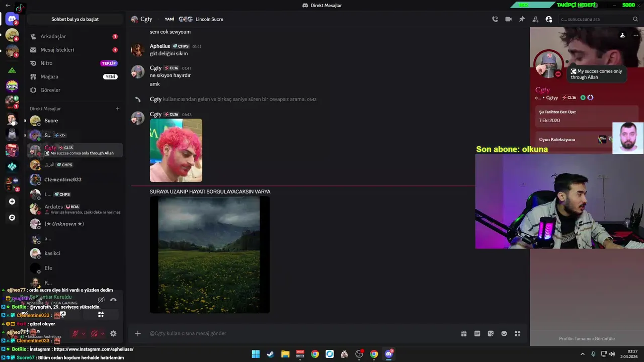This screenshot has height=362, width=644.
Task: Click 'Profilin Tamamını Görüntüle' link
Action: 587,338
